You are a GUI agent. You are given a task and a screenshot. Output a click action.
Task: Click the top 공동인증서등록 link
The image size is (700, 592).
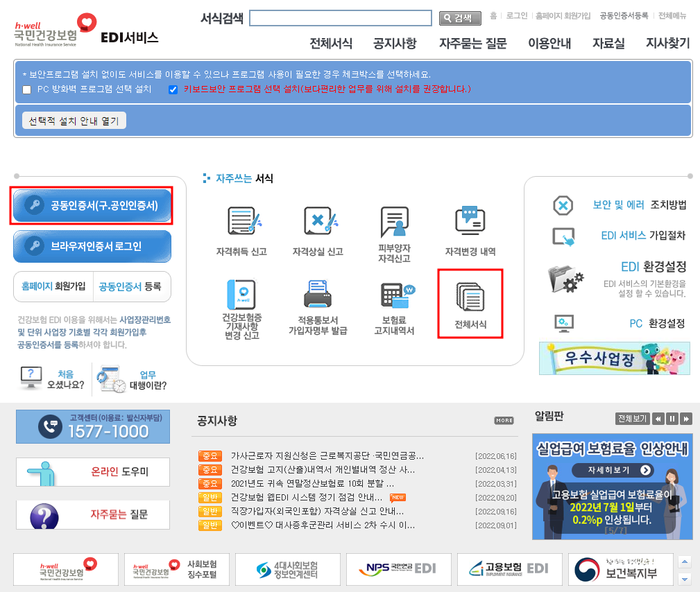click(624, 16)
